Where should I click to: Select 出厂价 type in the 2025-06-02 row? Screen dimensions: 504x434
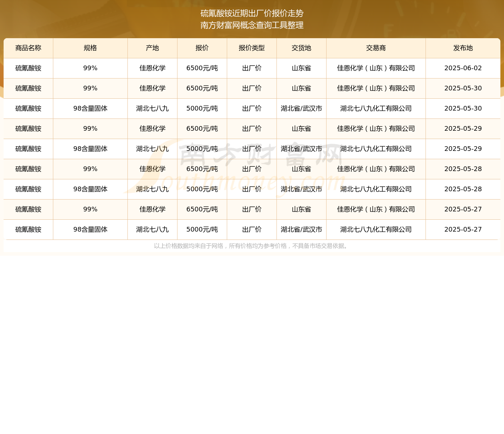(252, 68)
